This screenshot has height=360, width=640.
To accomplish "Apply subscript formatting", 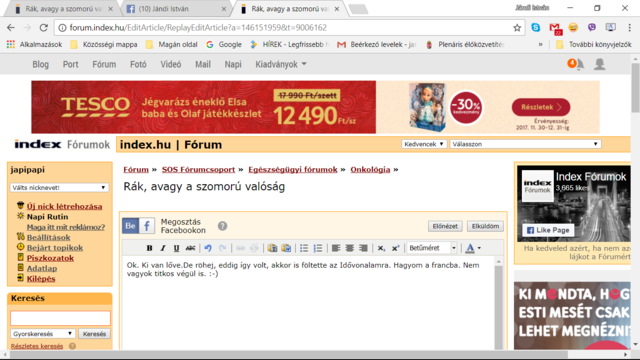I will [381, 248].
